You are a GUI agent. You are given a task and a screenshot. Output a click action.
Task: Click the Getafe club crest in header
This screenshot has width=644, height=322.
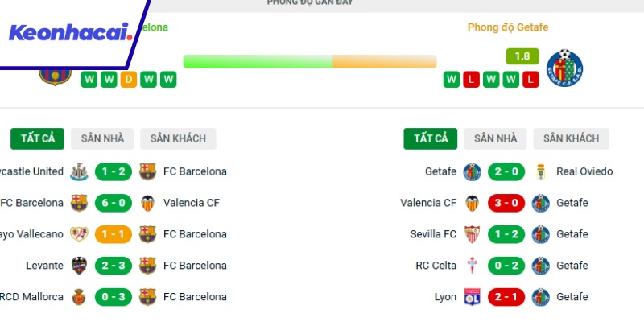563,68
